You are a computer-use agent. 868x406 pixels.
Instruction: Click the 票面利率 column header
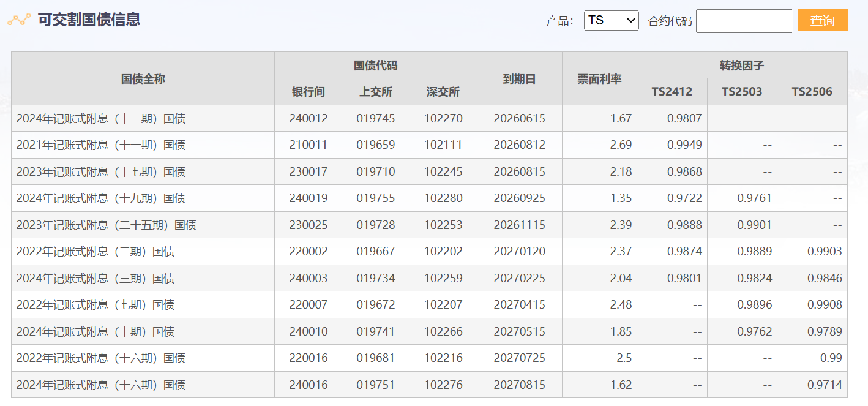(599, 78)
